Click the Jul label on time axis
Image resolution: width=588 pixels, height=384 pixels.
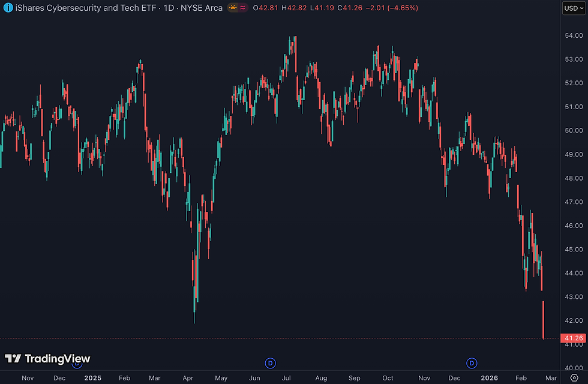click(x=286, y=378)
